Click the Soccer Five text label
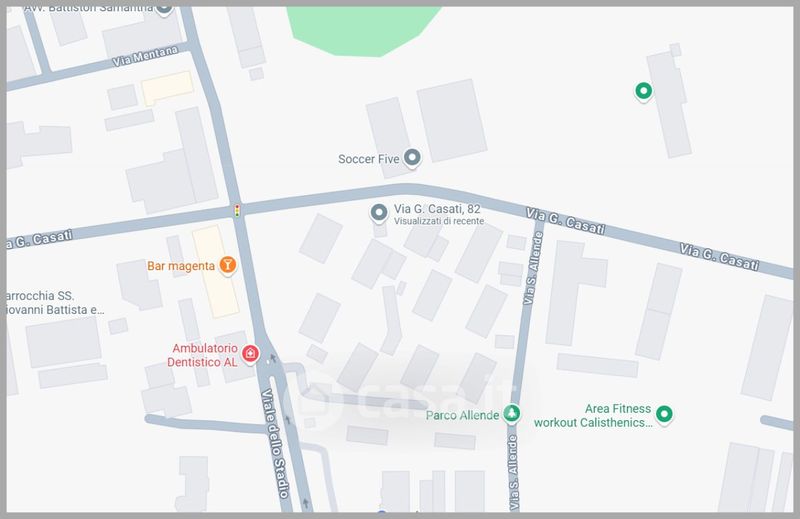 [368, 159]
